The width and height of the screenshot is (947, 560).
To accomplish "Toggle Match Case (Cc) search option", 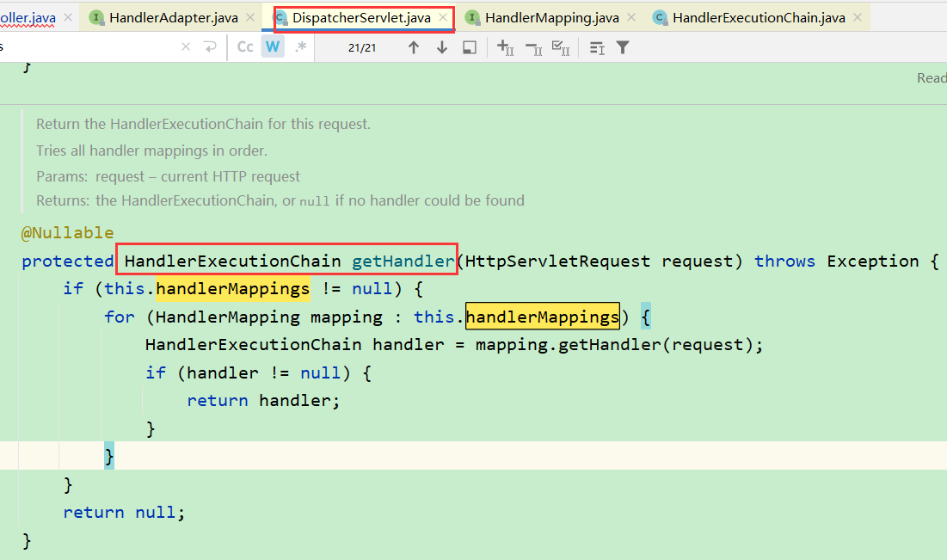I will pyautogui.click(x=245, y=47).
